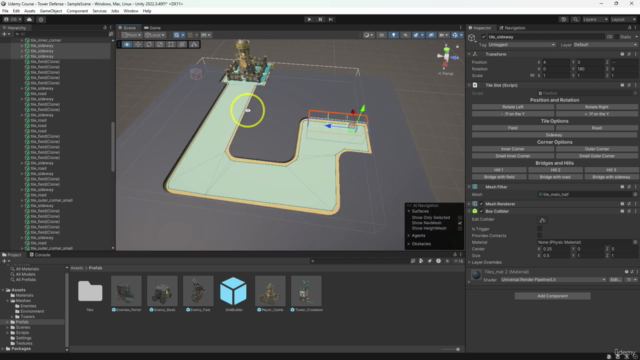The height and width of the screenshot is (360, 640).
Task: Click the custom editor tools icon
Action: pos(194,44)
